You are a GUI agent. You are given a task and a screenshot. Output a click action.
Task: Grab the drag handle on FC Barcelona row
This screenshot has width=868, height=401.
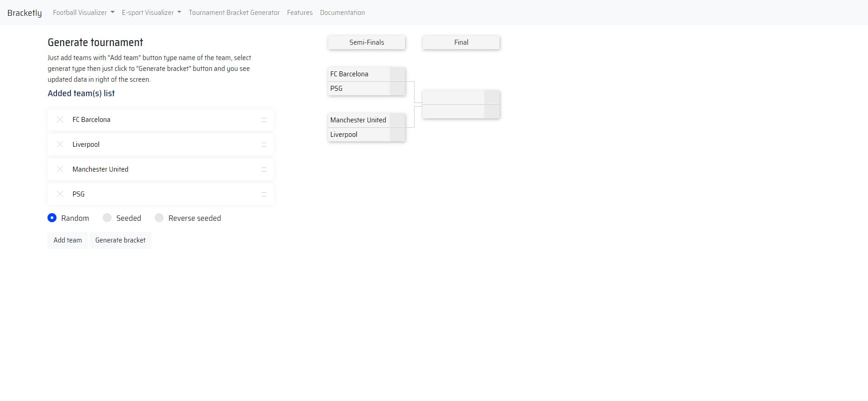264,120
